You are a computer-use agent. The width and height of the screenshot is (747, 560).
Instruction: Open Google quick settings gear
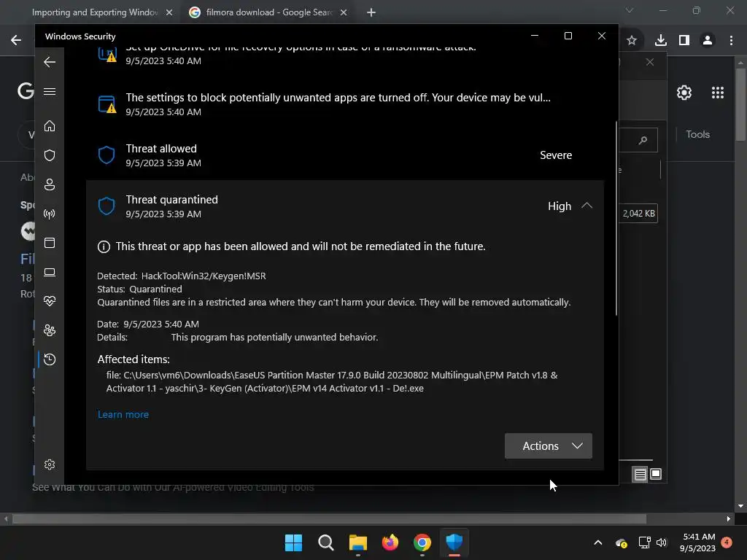pyautogui.click(x=684, y=93)
